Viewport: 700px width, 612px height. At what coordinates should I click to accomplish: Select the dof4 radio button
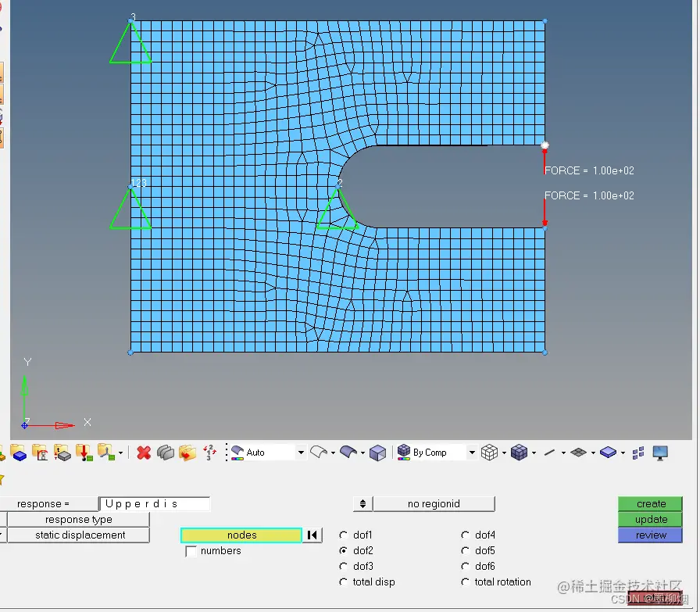[x=465, y=535]
